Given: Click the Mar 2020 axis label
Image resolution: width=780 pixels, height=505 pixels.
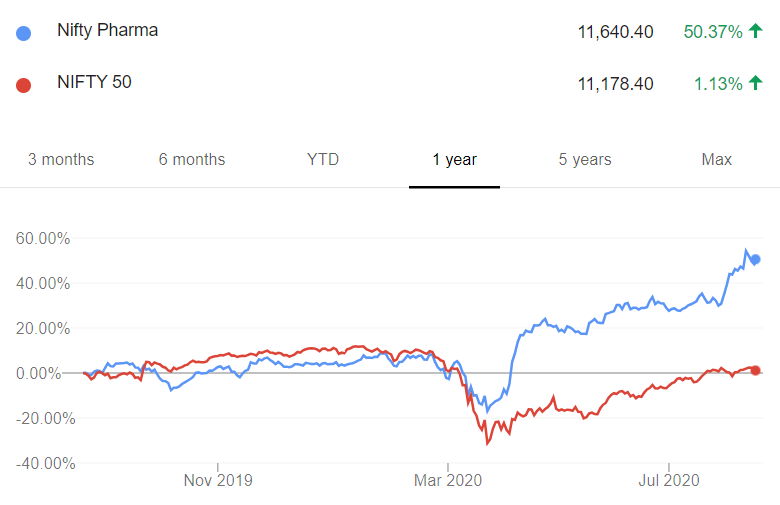Looking at the screenshot, I should coord(448,480).
